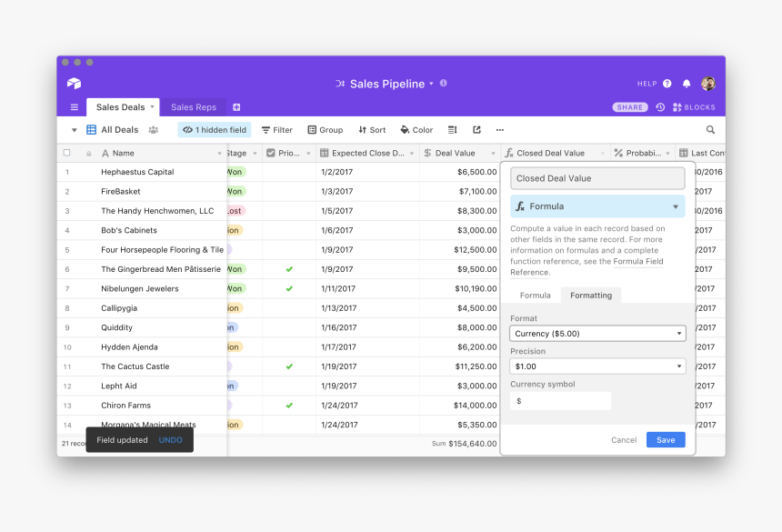782x532 pixels.
Task: Switch to the Sales Reps tab
Action: coord(194,107)
